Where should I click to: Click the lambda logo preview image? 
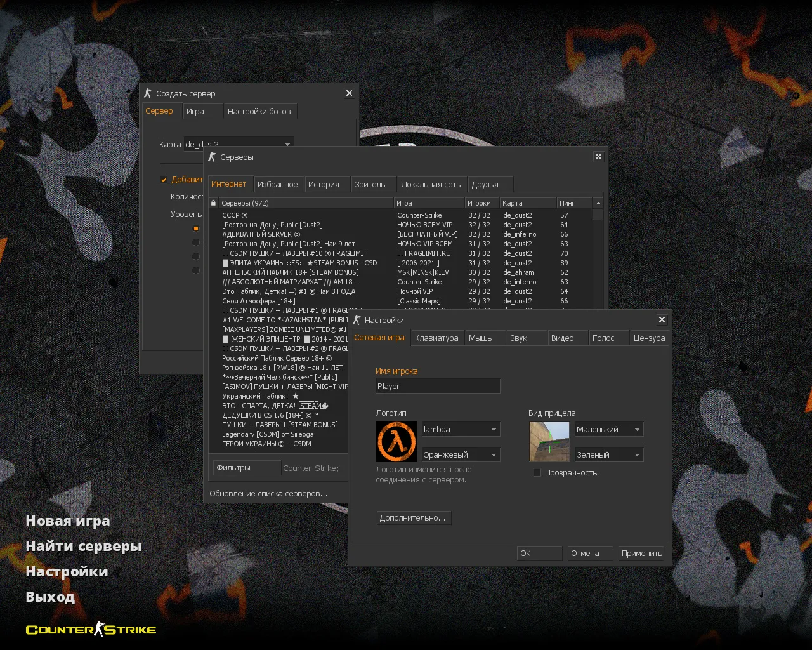(396, 442)
